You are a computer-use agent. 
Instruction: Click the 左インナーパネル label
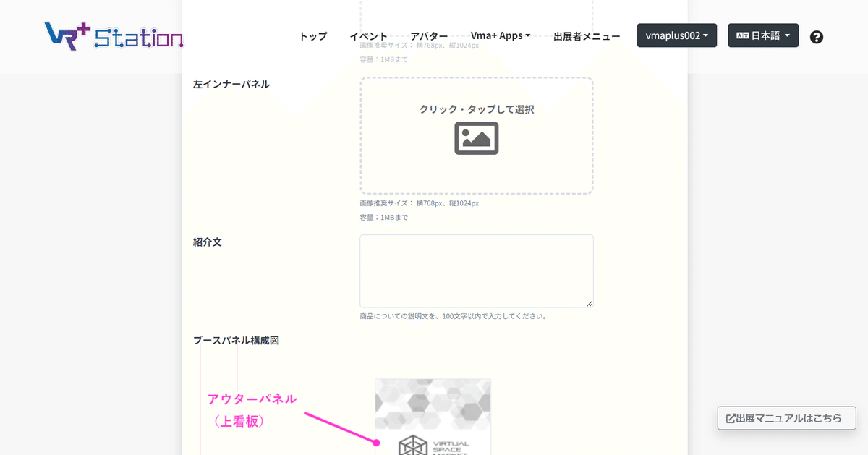pyautogui.click(x=231, y=84)
